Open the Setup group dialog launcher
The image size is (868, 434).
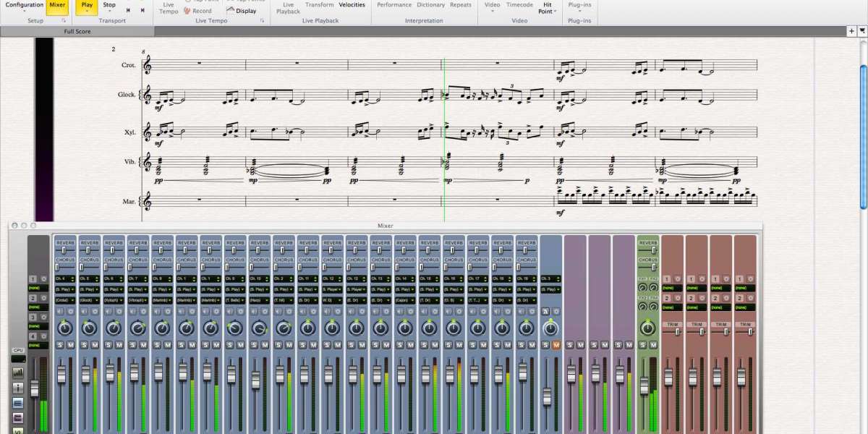(x=63, y=21)
